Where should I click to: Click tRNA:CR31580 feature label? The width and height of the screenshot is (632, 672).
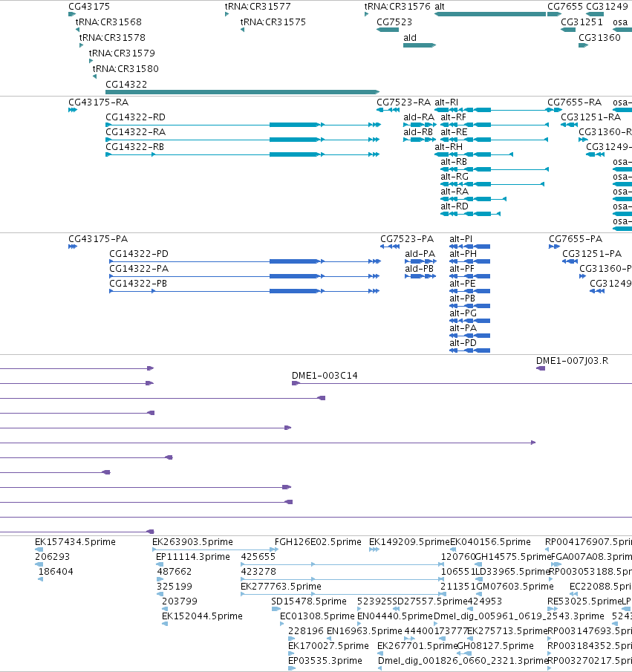coord(126,68)
